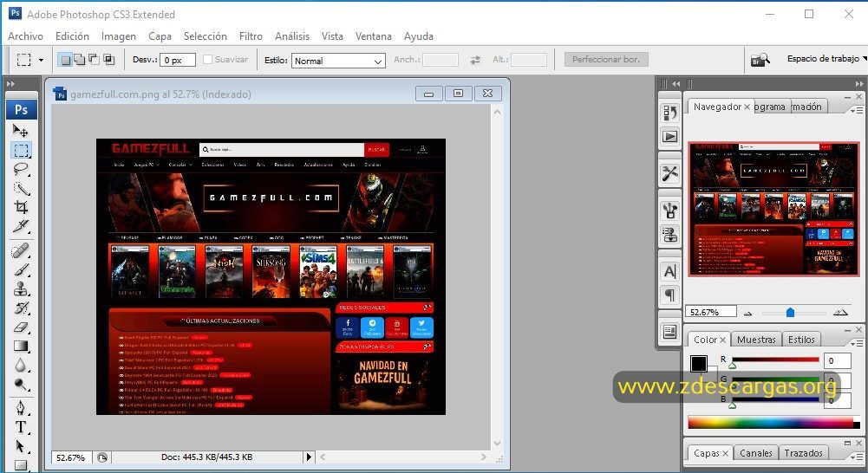868x473 pixels.
Task: Click document status bar preview icon
Action: 102,457
